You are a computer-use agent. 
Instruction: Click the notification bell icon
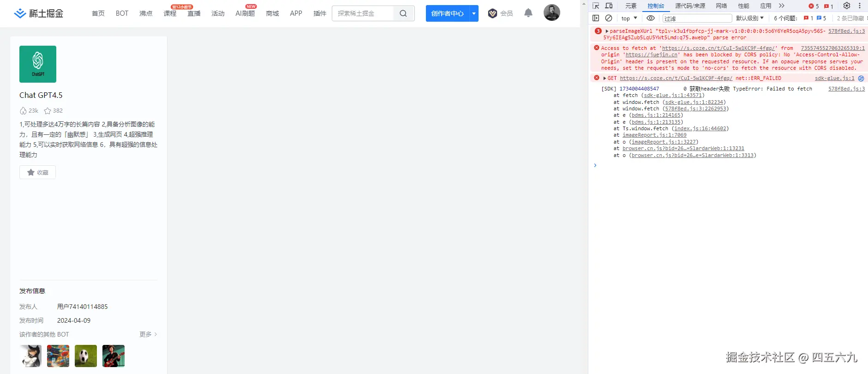click(x=528, y=13)
